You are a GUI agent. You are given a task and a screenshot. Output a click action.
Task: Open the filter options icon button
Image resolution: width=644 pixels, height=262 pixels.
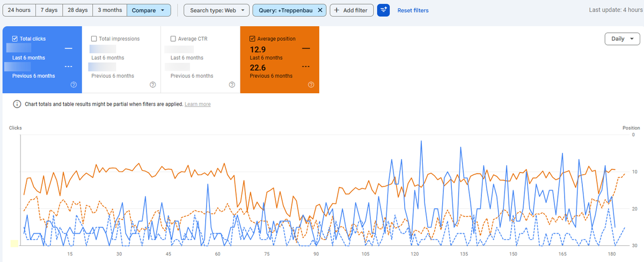click(x=383, y=10)
